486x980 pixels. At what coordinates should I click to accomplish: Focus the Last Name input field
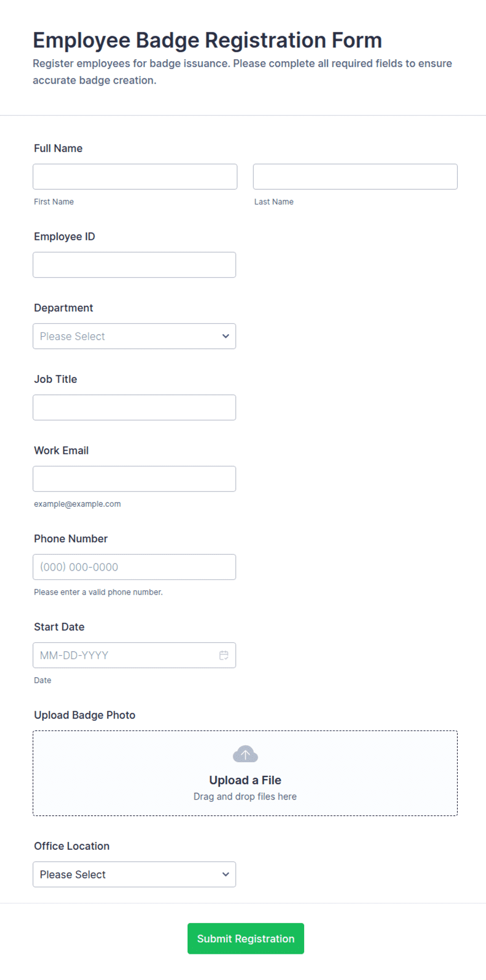[x=355, y=177]
